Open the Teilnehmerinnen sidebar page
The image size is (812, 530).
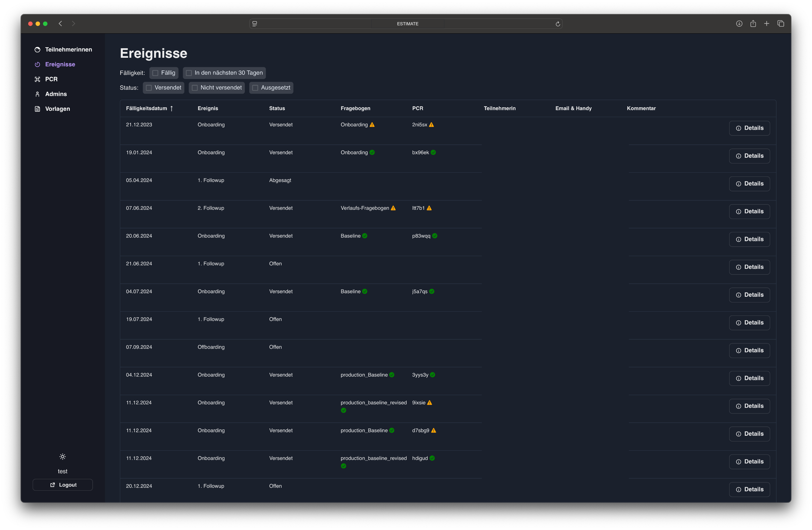68,50
